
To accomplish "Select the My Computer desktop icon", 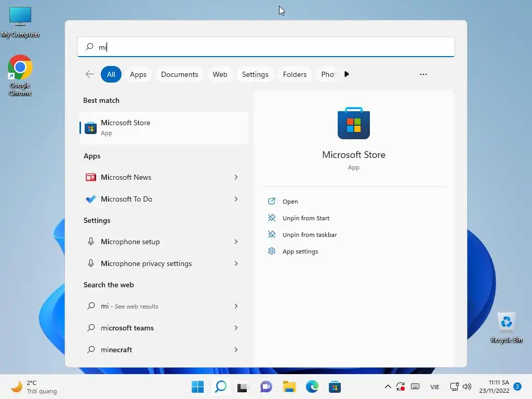I will pos(20,22).
